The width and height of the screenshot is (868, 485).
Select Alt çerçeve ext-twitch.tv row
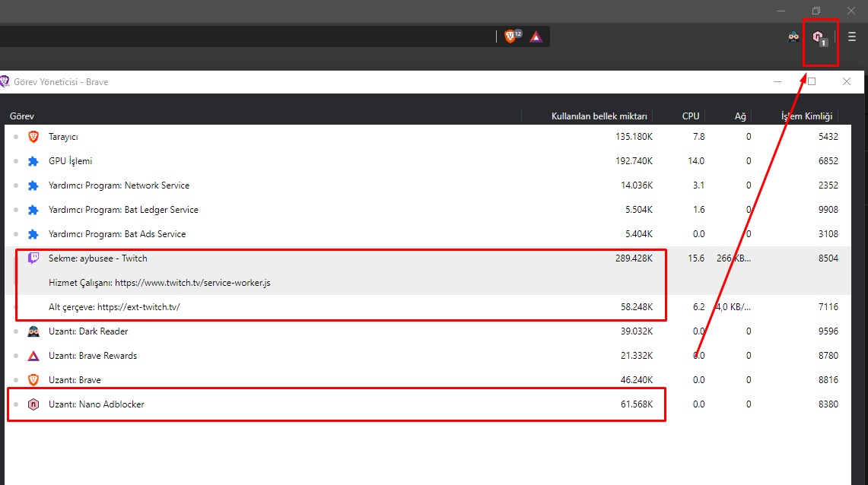pos(428,307)
